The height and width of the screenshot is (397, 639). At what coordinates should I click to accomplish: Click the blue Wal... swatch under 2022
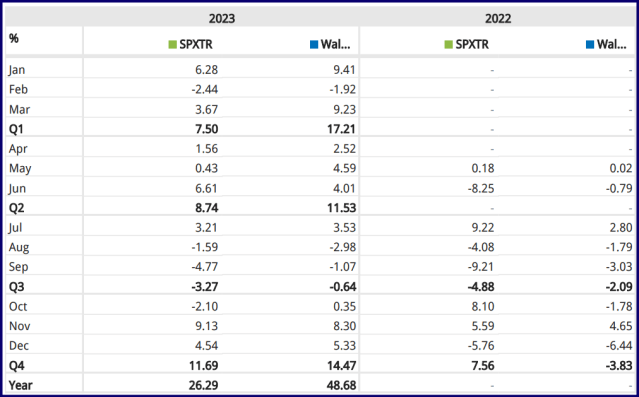(x=590, y=44)
